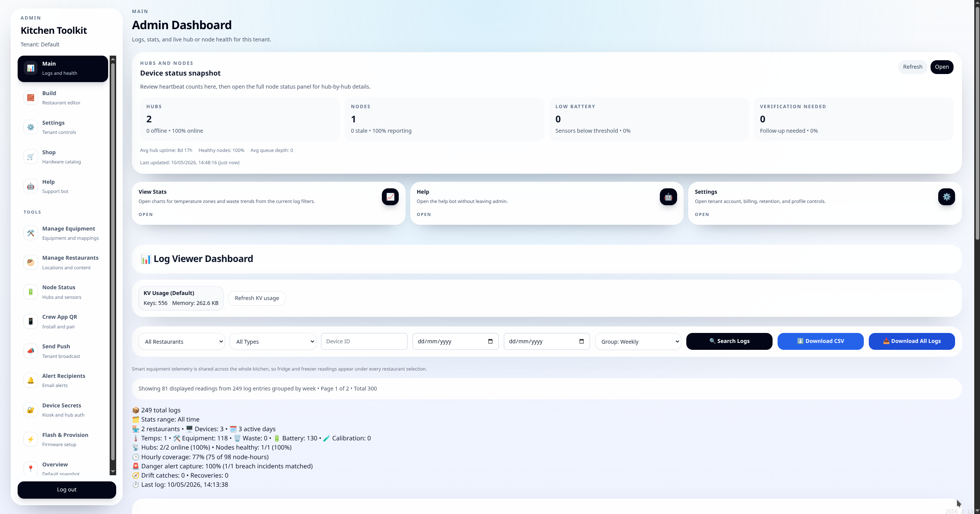Click the Settings gear icon in the sidebar
The width and height of the screenshot is (980, 514).
(31, 127)
